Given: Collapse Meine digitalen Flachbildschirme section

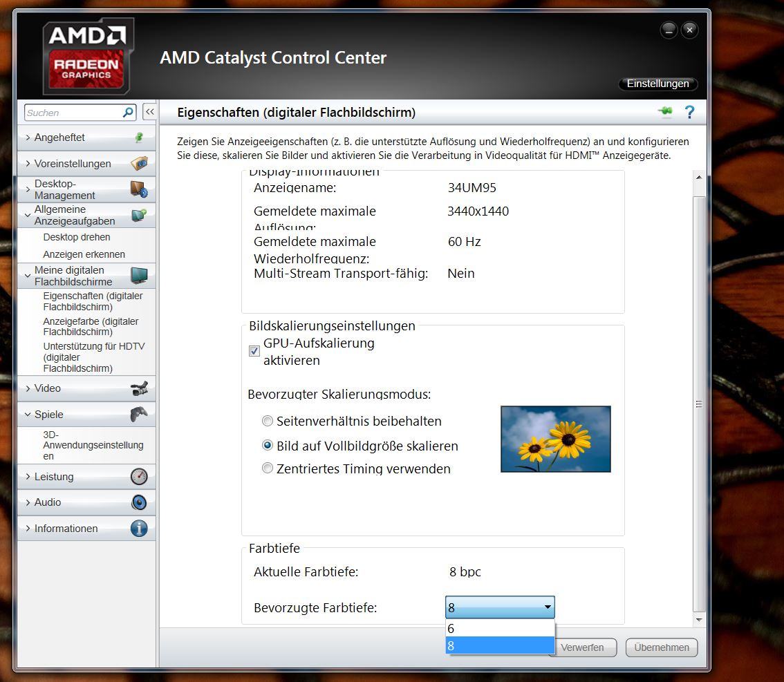Looking at the screenshot, I should tap(28, 275).
